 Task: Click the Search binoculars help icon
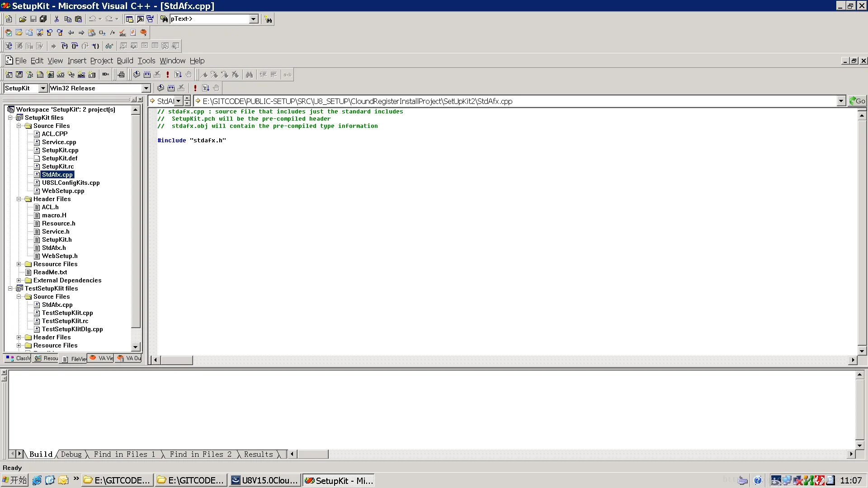coord(269,19)
